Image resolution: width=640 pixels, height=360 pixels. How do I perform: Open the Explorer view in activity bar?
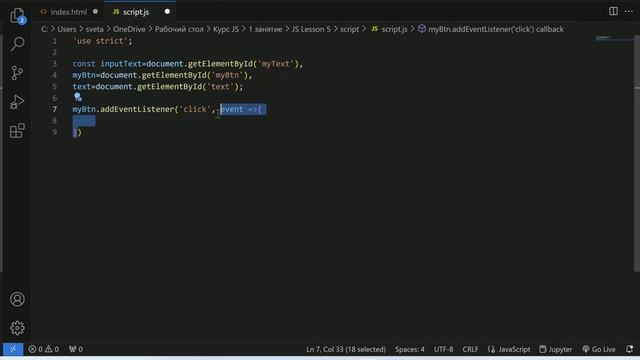pyautogui.click(x=17, y=16)
